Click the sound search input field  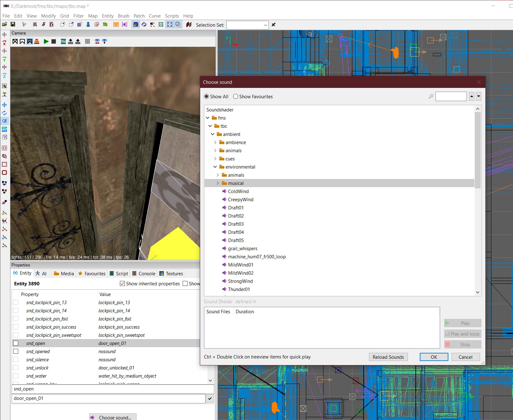pos(451,97)
